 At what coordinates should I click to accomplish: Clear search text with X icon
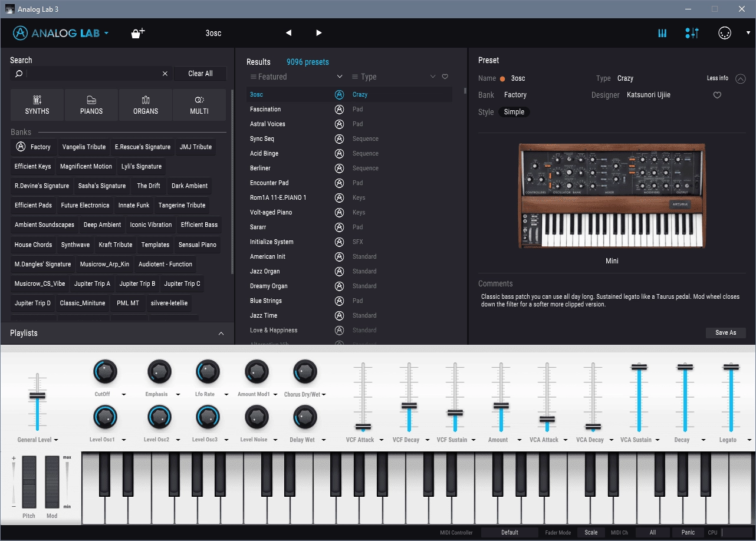click(165, 74)
